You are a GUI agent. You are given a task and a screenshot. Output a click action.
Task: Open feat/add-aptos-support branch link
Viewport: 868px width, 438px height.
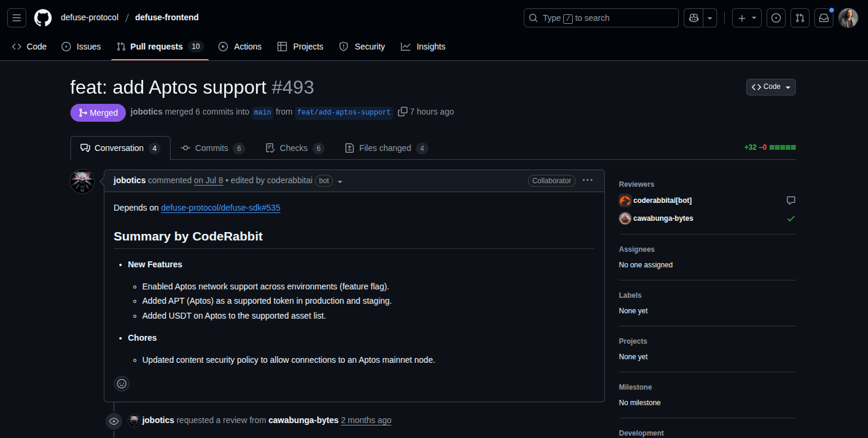tap(344, 112)
